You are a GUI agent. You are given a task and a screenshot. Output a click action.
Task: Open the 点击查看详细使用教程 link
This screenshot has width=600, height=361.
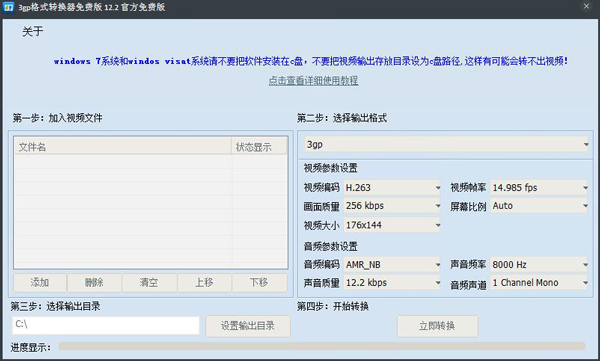pyautogui.click(x=313, y=80)
